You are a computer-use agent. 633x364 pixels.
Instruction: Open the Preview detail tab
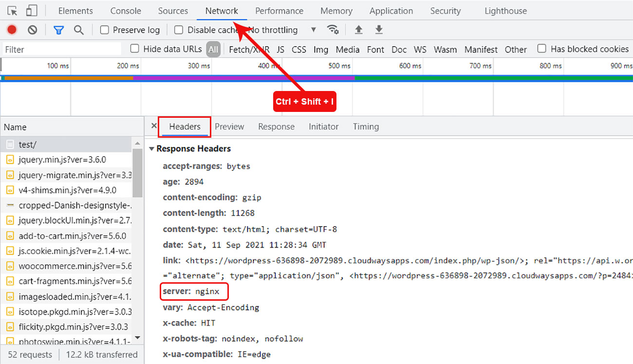tap(229, 127)
